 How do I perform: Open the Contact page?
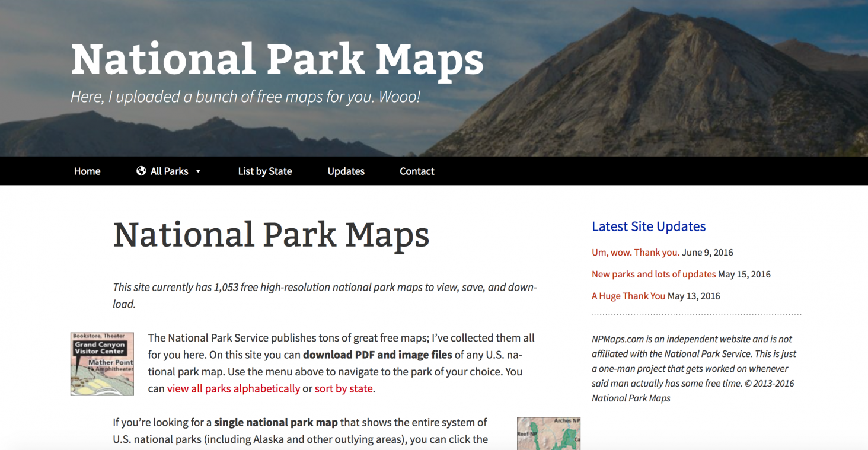[417, 171]
